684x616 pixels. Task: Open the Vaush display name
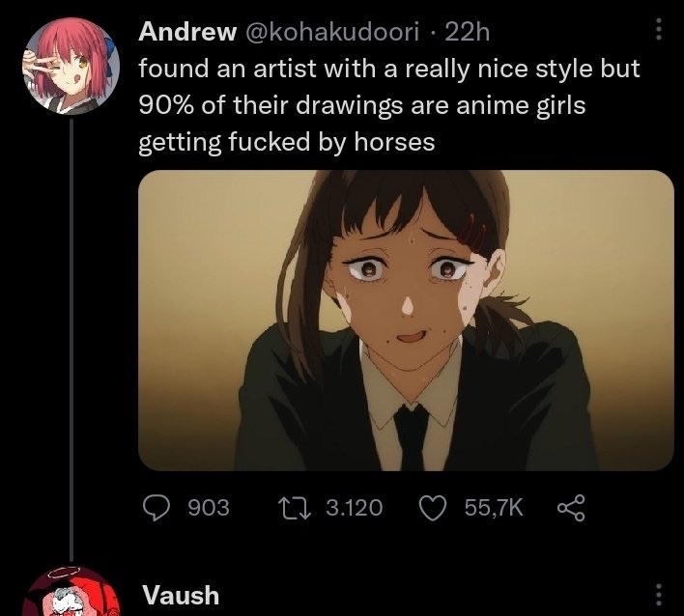181,596
